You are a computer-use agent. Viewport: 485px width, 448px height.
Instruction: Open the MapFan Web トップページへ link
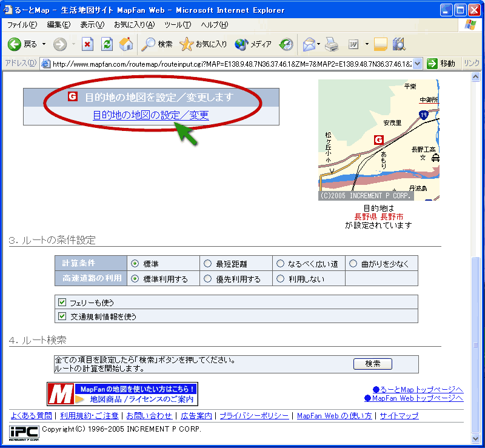(x=414, y=398)
